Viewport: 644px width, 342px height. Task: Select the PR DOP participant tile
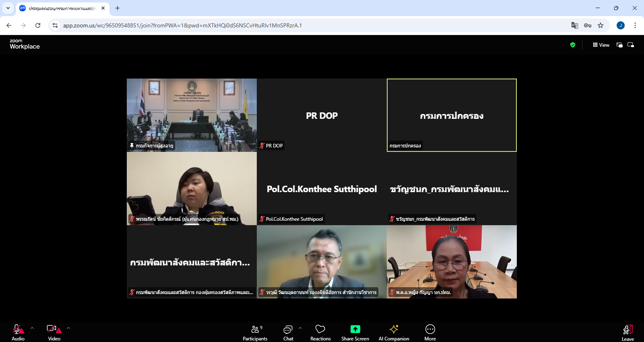tap(322, 115)
